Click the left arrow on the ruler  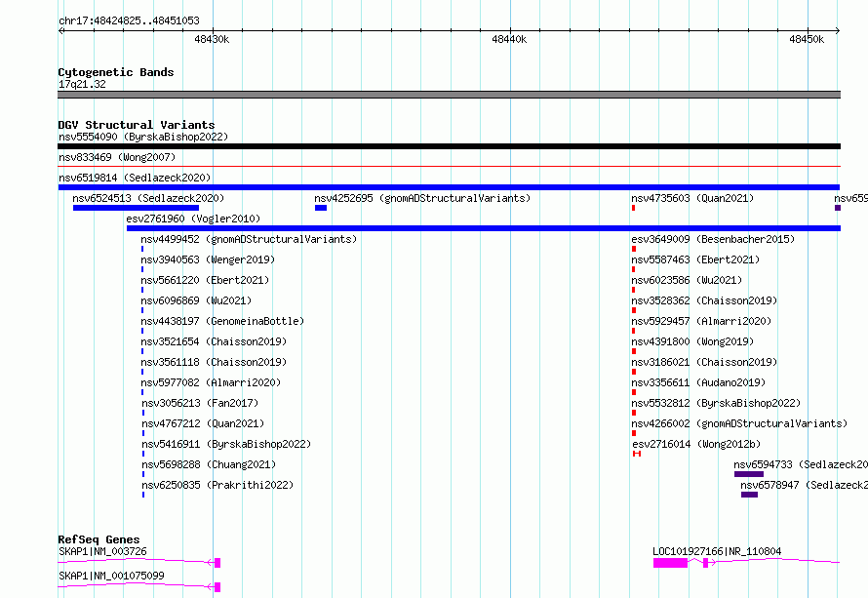61,30
